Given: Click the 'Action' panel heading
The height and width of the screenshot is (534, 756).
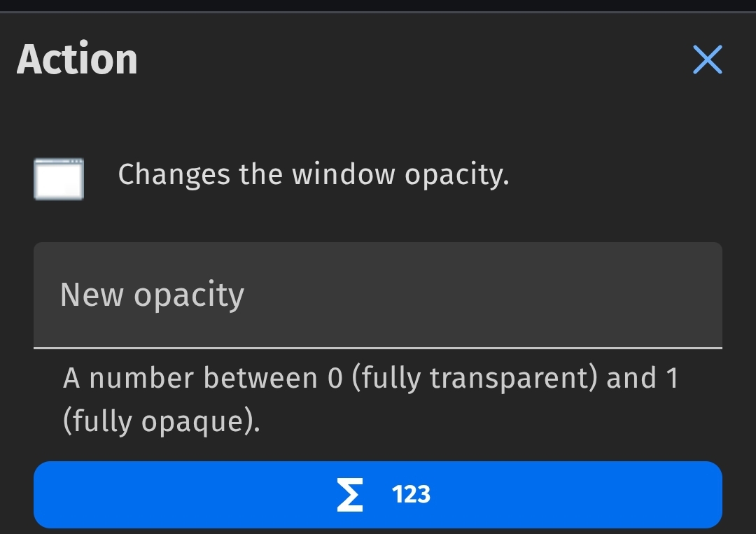Looking at the screenshot, I should click(x=77, y=59).
